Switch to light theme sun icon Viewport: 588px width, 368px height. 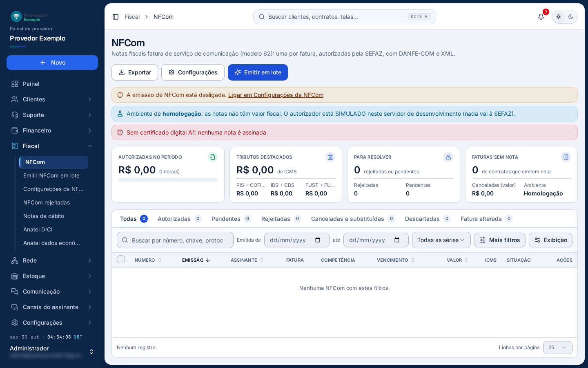559,17
